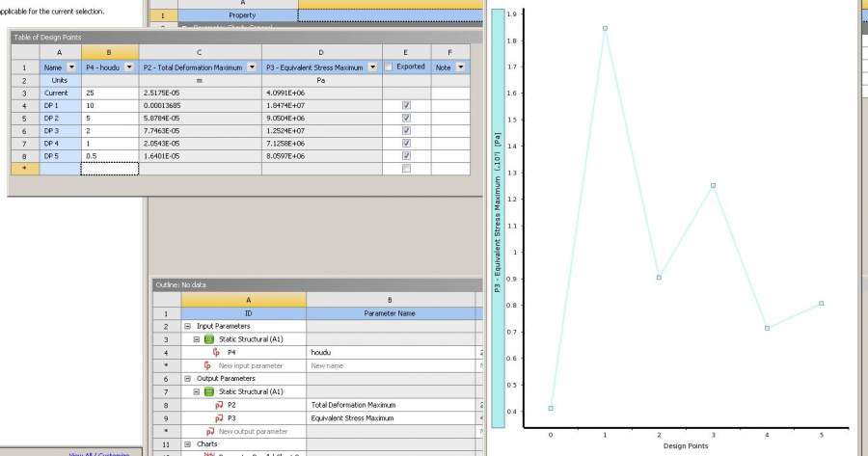Click chart data point for Design Point 0
868x456 pixels.
551,409
